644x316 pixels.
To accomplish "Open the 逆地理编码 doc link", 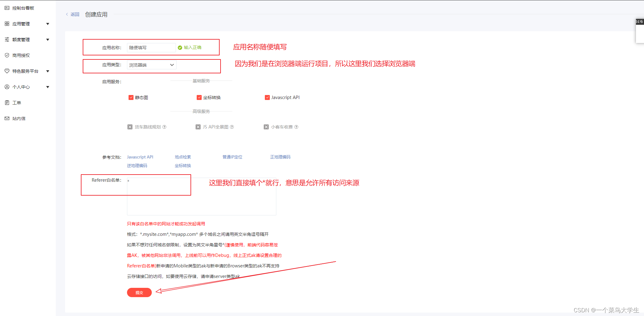I will (137, 166).
